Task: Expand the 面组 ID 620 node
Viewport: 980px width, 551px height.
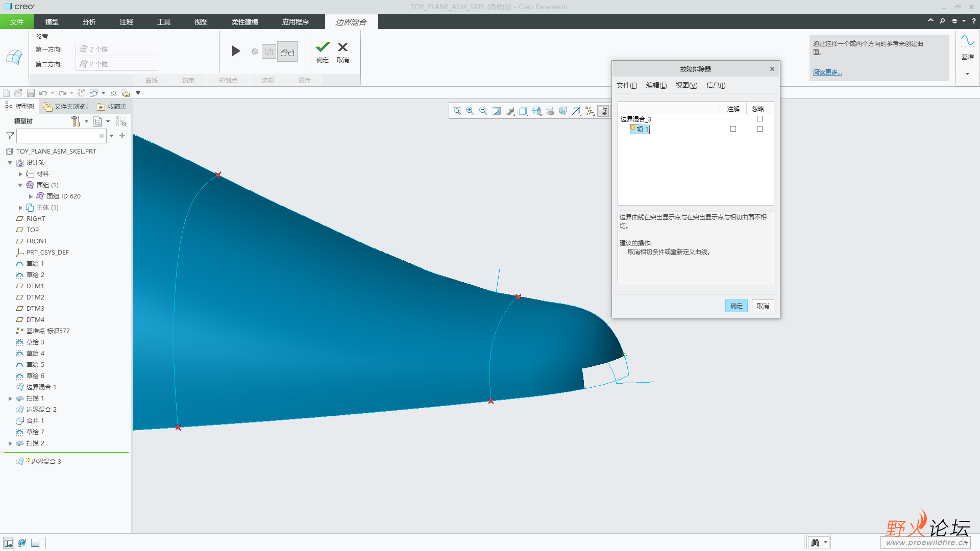Action: [x=31, y=196]
